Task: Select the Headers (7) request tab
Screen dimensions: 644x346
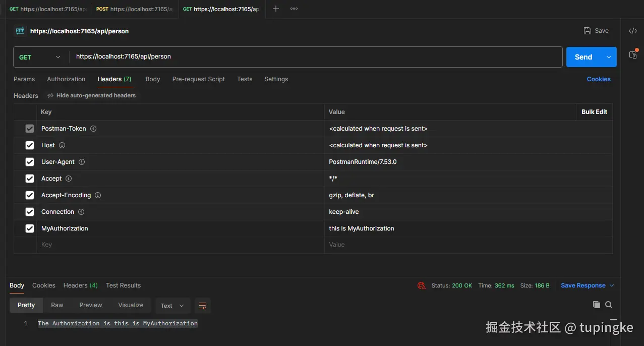Action: tap(114, 79)
